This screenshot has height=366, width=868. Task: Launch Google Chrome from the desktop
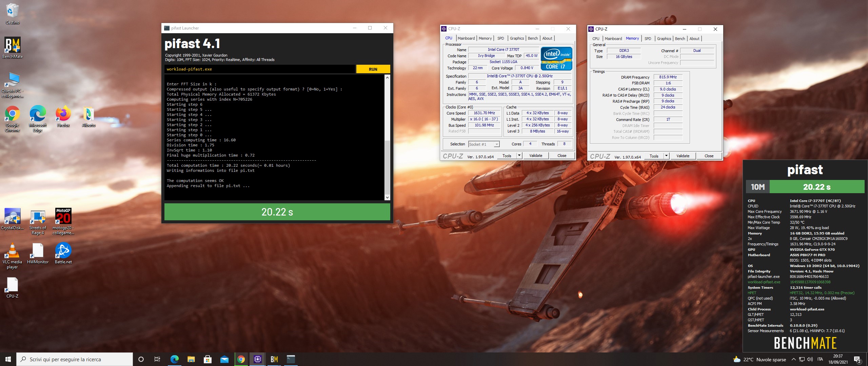click(x=13, y=119)
